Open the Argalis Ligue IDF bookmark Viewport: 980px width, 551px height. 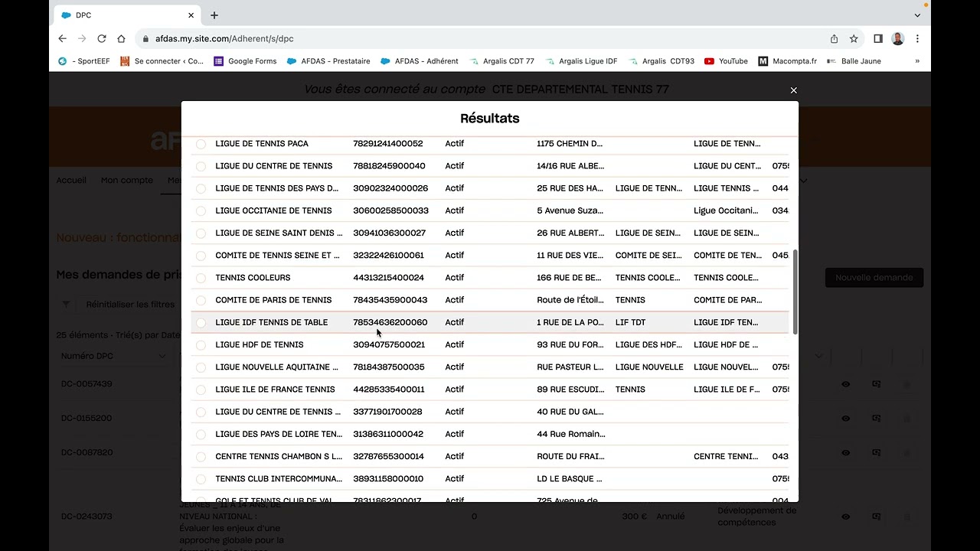pos(580,61)
